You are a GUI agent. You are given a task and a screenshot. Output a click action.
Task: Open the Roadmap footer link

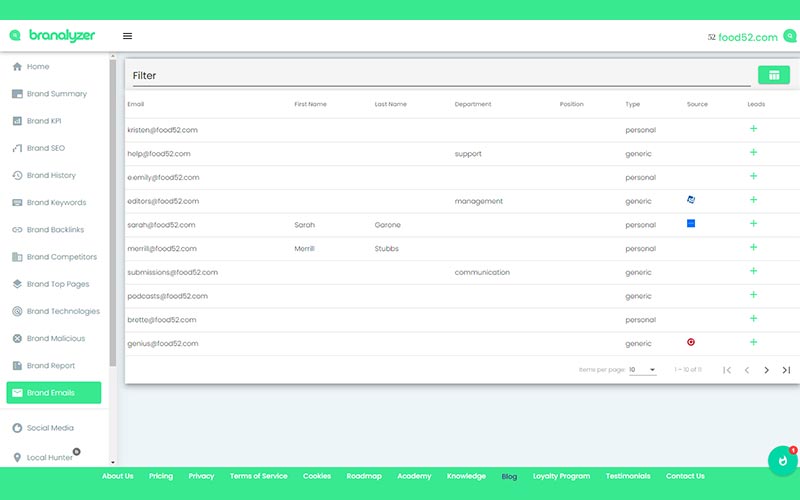click(x=364, y=476)
